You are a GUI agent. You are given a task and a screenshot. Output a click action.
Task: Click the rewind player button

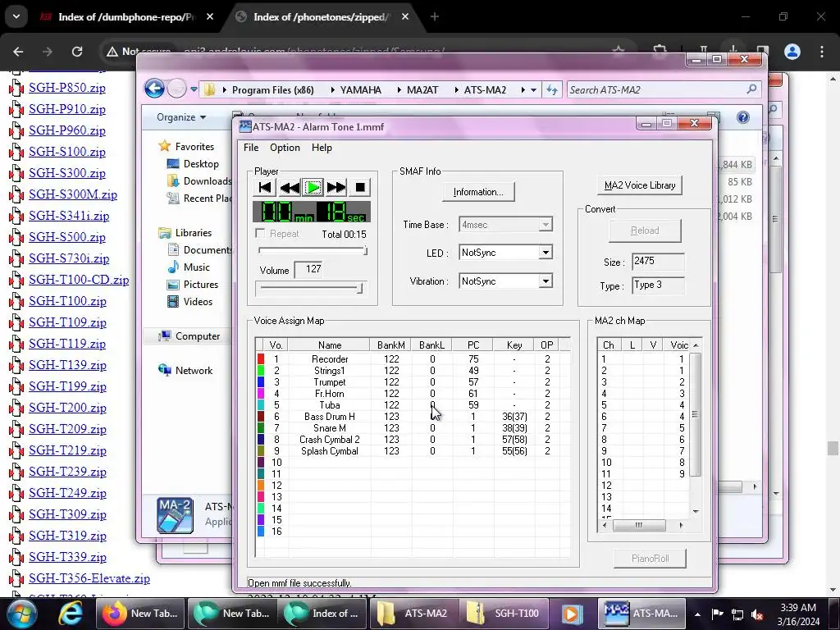[290, 188]
